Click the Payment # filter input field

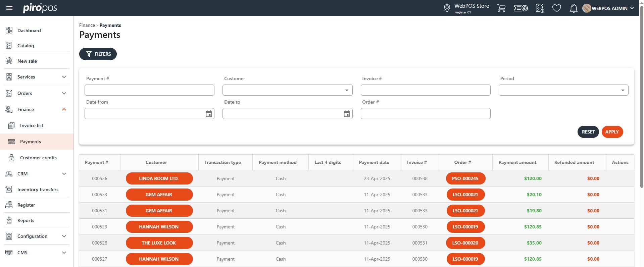149,90
